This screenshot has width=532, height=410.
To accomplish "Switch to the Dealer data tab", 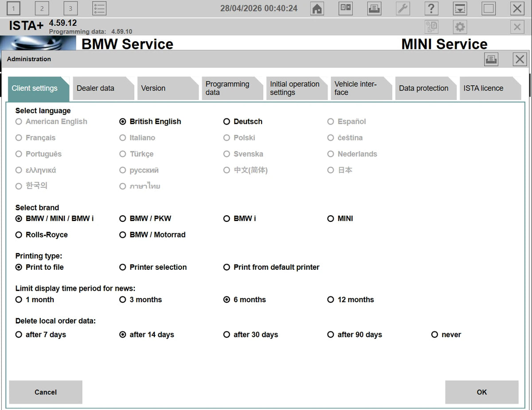I will (103, 88).
